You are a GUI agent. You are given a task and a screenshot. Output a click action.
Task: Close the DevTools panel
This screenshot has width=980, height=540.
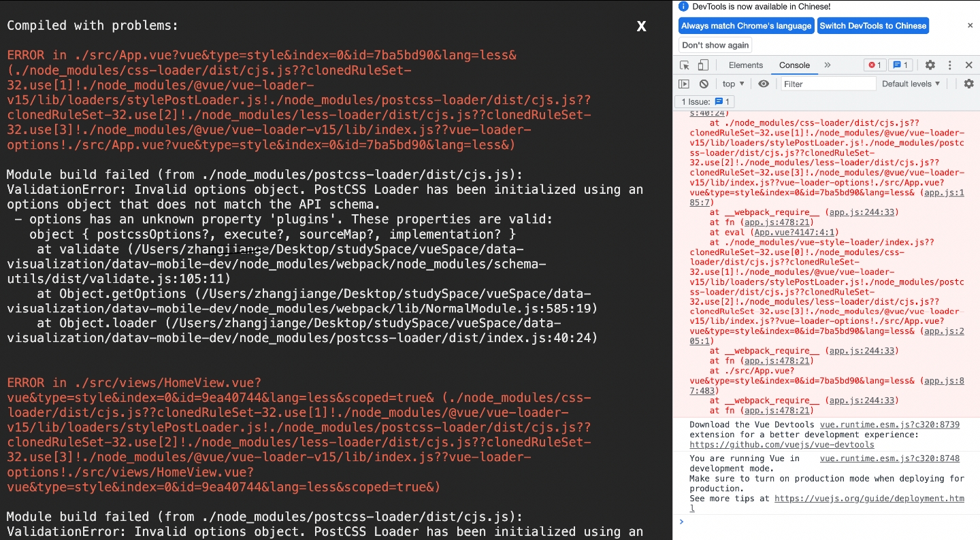(968, 65)
